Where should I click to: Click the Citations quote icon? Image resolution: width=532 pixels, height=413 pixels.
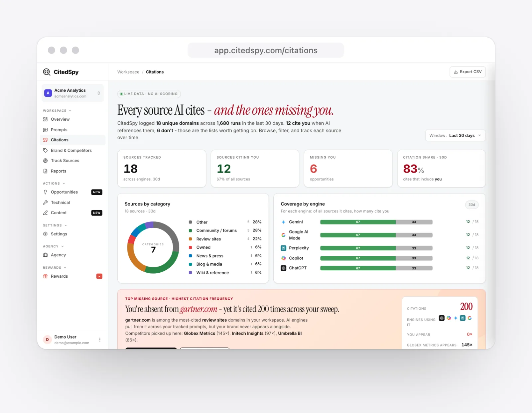[x=46, y=140]
